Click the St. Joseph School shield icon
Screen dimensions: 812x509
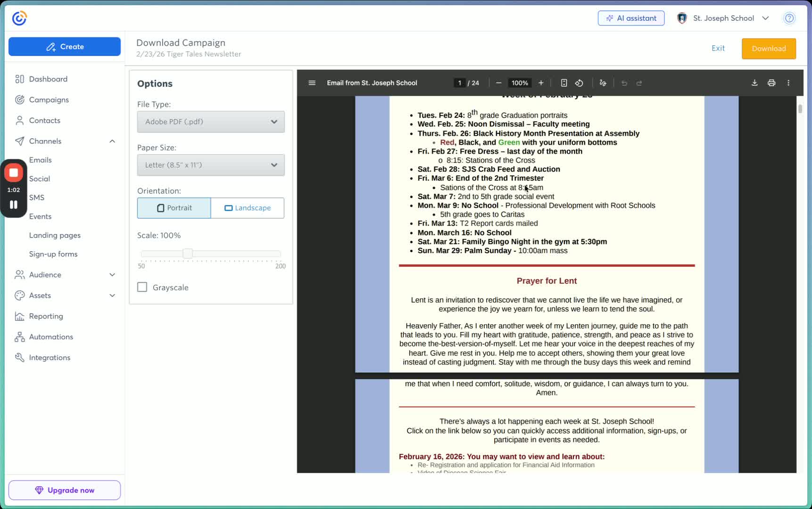pyautogui.click(x=682, y=18)
